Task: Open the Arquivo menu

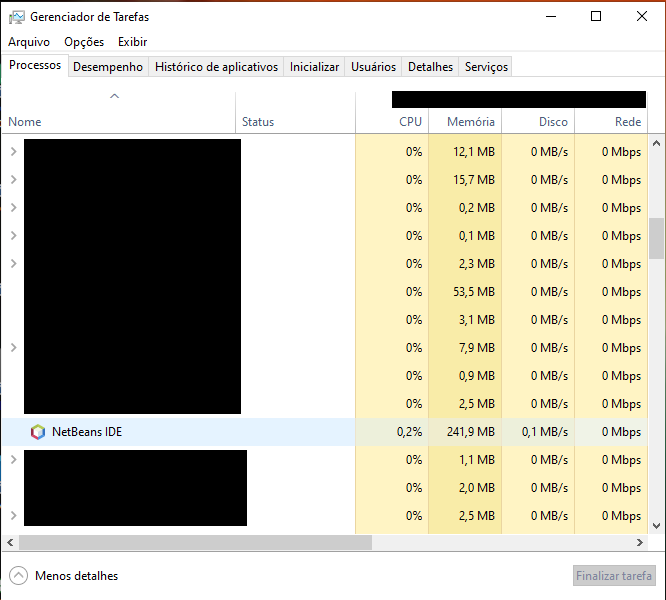Action: [29, 42]
